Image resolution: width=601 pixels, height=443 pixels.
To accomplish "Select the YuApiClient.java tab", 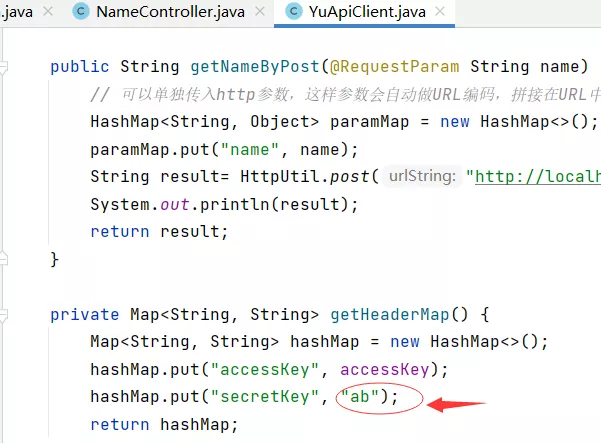I will [367, 11].
